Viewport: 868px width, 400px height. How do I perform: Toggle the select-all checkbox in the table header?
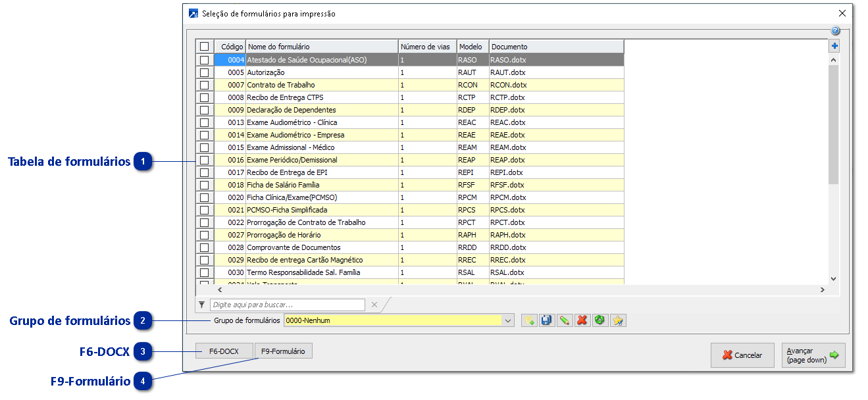tap(204, 47)
